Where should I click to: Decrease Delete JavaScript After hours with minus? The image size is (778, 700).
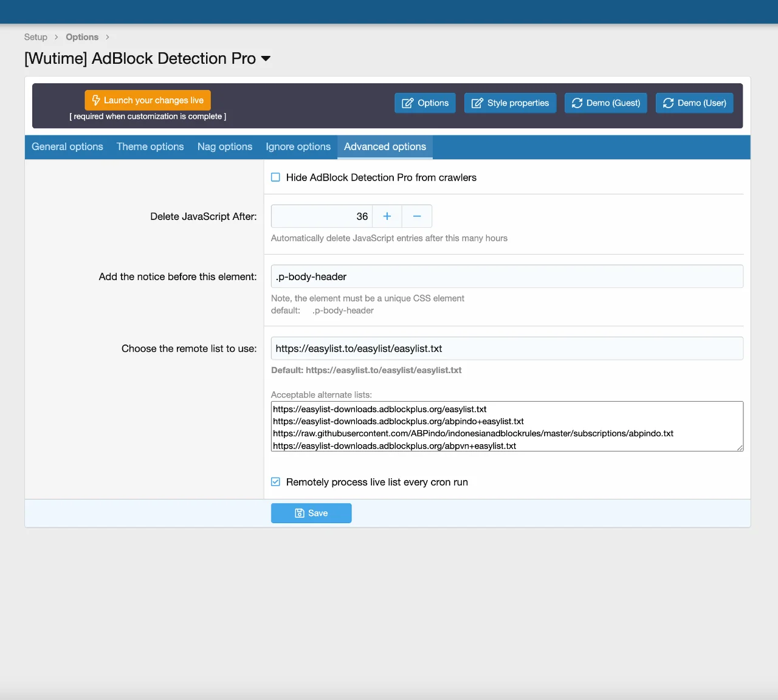point(417,216)
